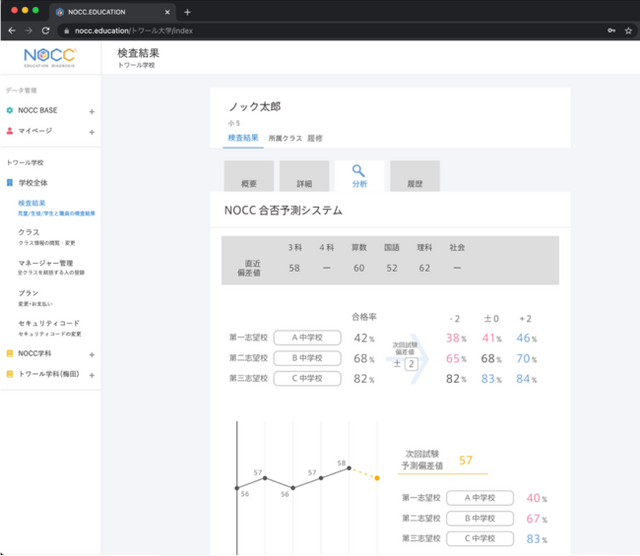Viewport: 640px width, 556px height.
Task: Select the 所属クラス sub-tab
Action: pos(285,137)
